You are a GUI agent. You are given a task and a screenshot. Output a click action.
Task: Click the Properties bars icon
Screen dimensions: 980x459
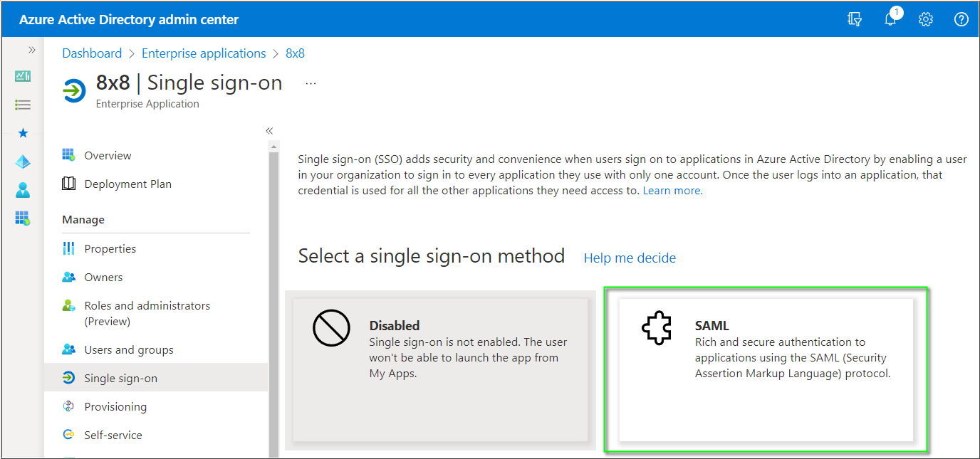coord(68,248)
